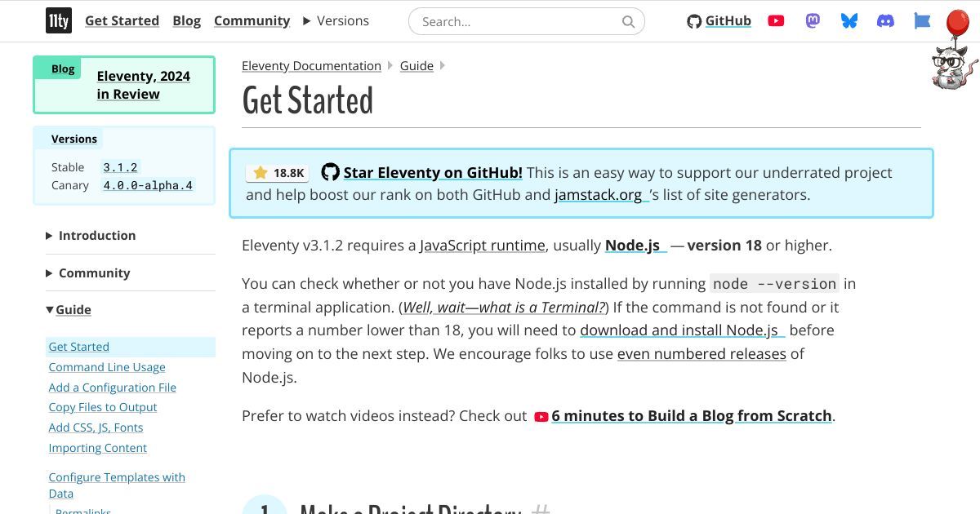This screenshot has height=514, width=980.
Task: Click the search magnifier icon
Action: [x=628, y=22]
